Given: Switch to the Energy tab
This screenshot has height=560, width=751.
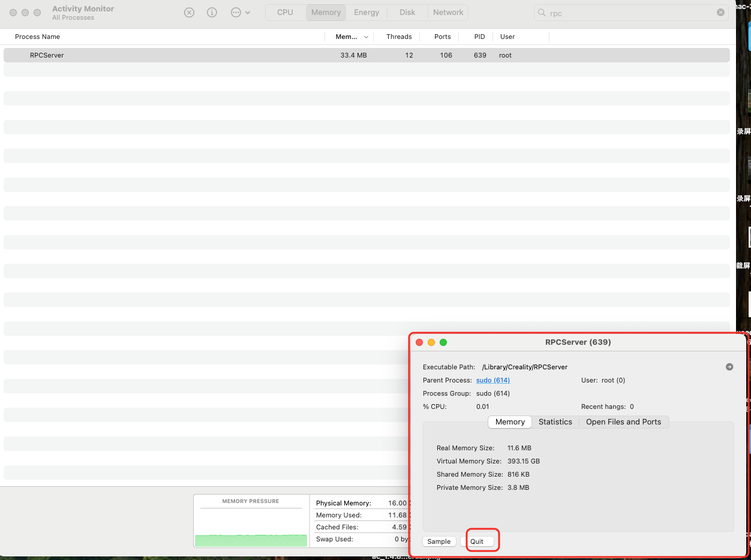Looking at the screenshot, I should tap(367, 13).
